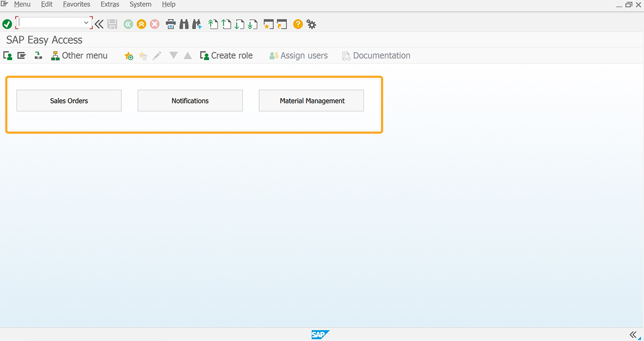Viewport: 644px width, 341px height.
Task: Click the red Cancel icon
Action: (x=155, y=24)
